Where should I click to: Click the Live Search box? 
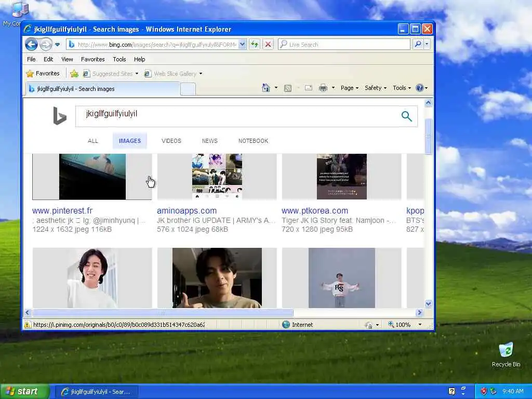(x=344, y=45)
